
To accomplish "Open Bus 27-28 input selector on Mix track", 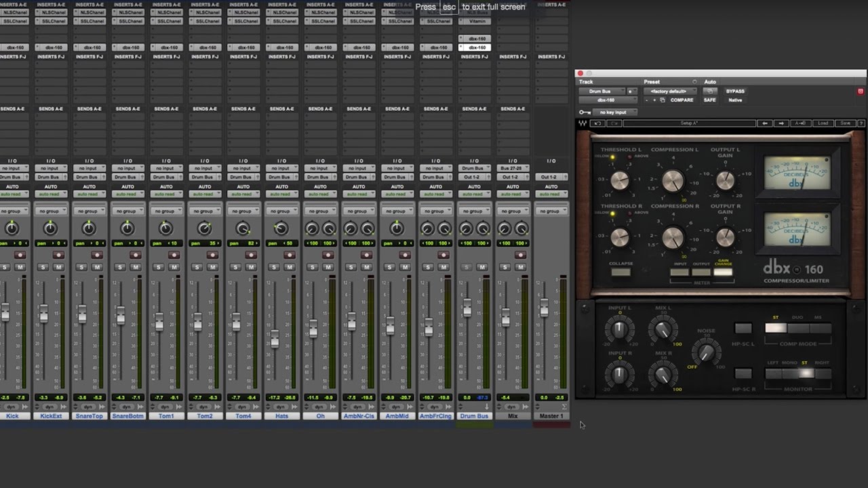I will [x=512, y=168].
